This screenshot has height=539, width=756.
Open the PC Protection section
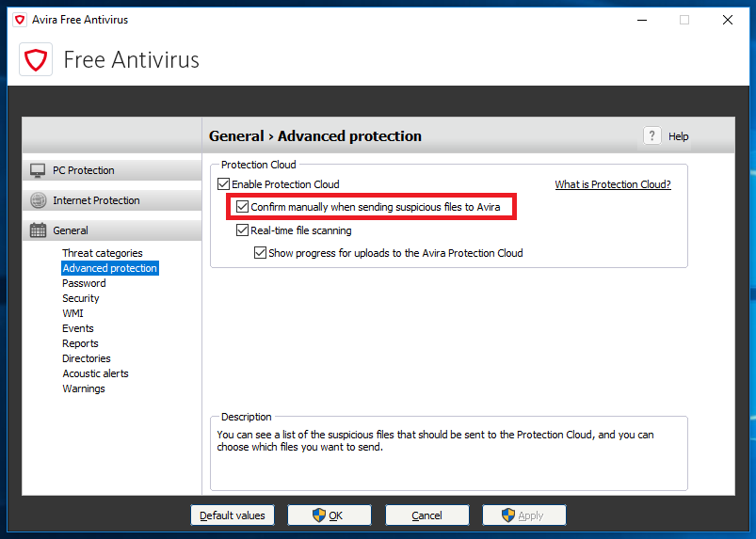point(112,170)
